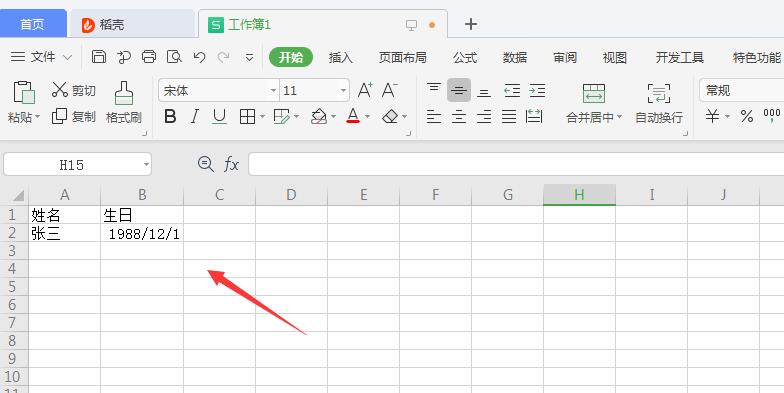The width and height of the screenshot is (784, 393).
Task: Open insert function fx dialog
Action: (x=231, y=164)
